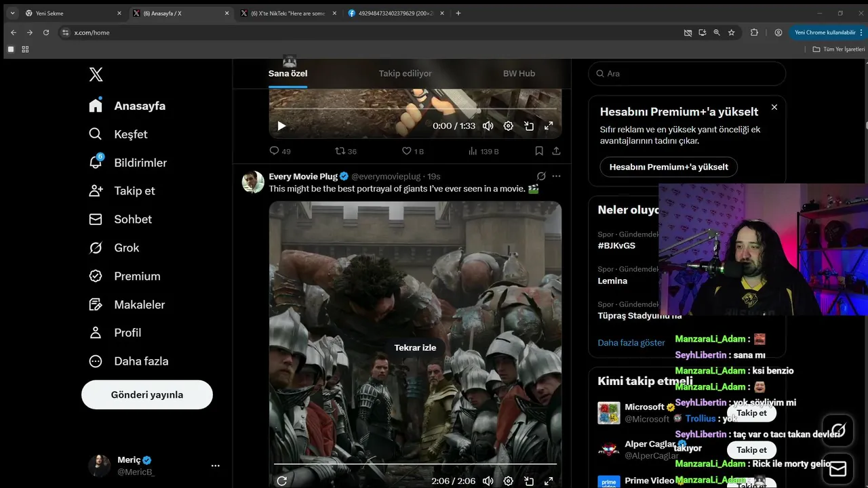Viewport: 868px width, 488px height.
Task: Click Tekrar izle replay overlay
Action: click(x=415, y=348)
